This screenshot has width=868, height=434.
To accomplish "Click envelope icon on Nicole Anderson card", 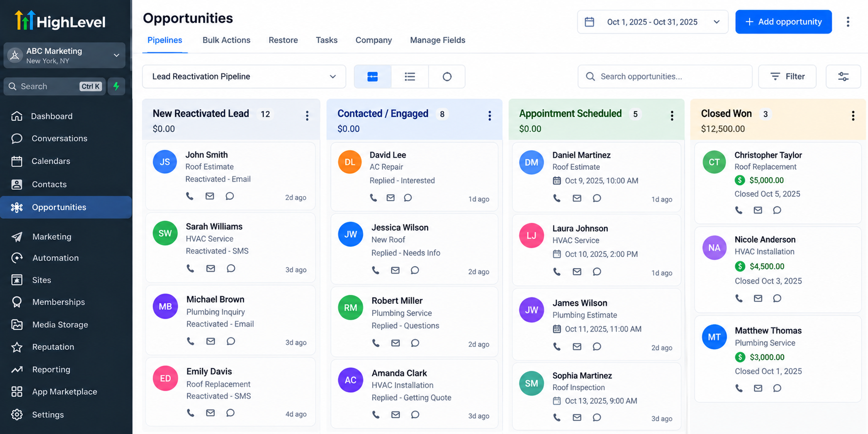I will 758,298.
